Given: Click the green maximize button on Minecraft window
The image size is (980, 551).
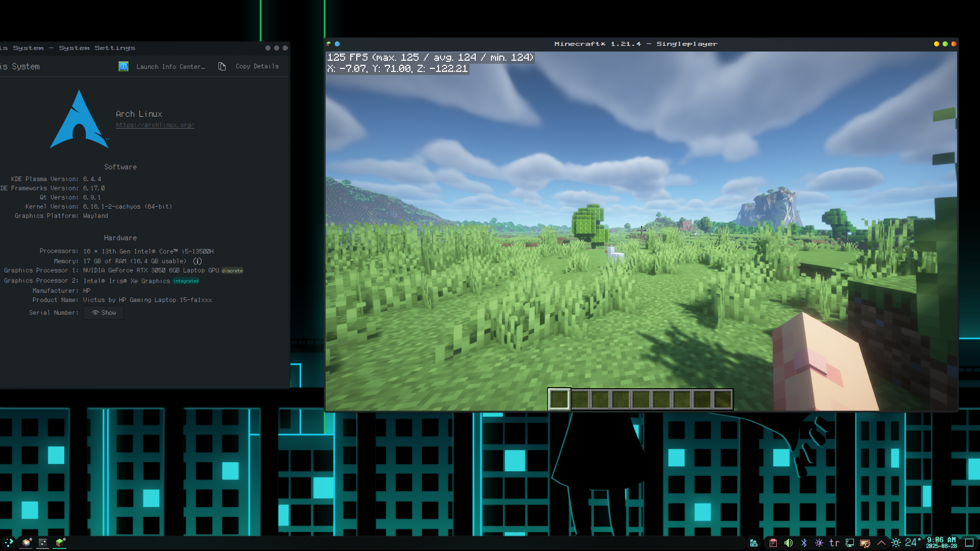Looking at the screenshot, I should [945, 44].
